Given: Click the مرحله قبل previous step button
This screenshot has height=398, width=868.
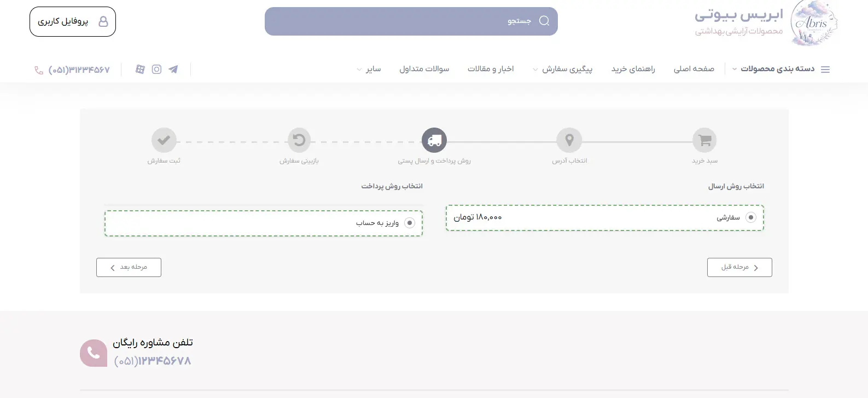Looking at the screenshot, I should [x=739, y=267].
